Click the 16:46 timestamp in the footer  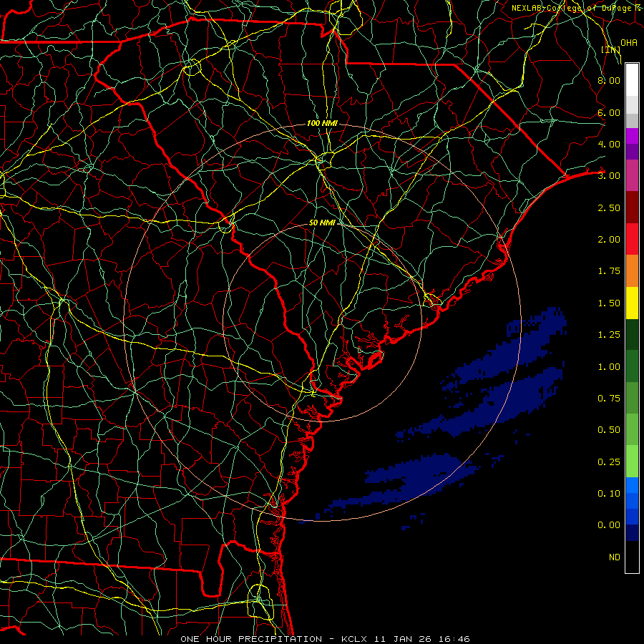[456, 639]
